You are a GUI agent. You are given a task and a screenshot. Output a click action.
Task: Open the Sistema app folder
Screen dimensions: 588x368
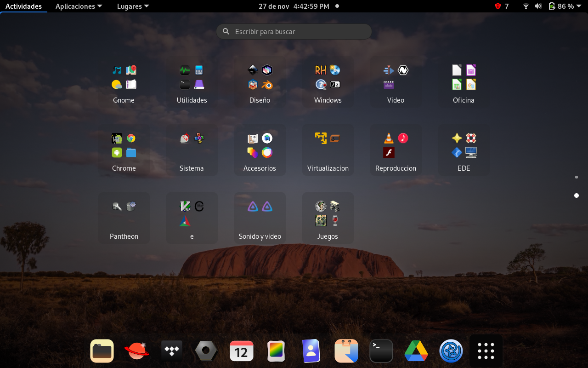(x=192, y=150)
